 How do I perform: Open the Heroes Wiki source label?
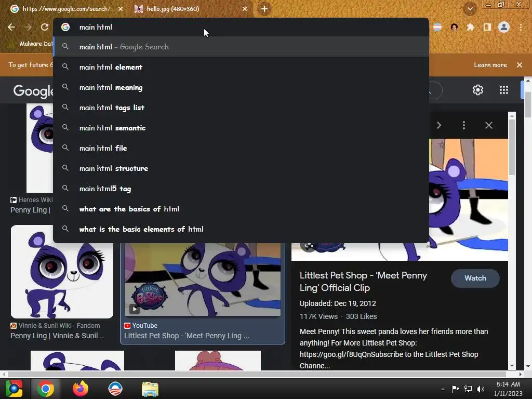[32, 200]
